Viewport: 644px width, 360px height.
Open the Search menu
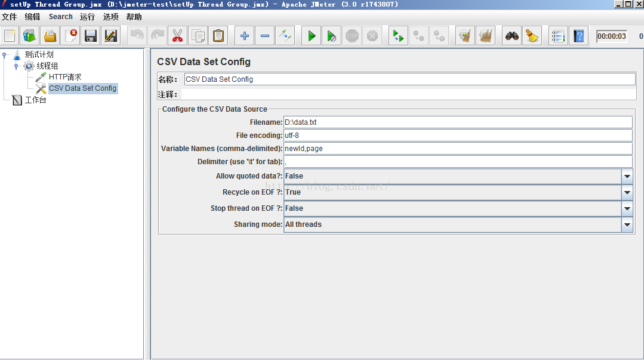tap(61, 17)
